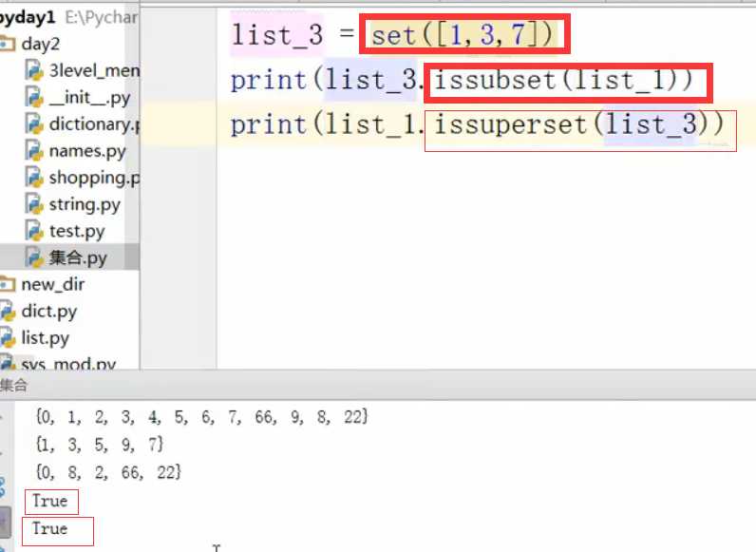Click the Python file icon beside dict.py
756x552 pixels.
tap(9, 312)
